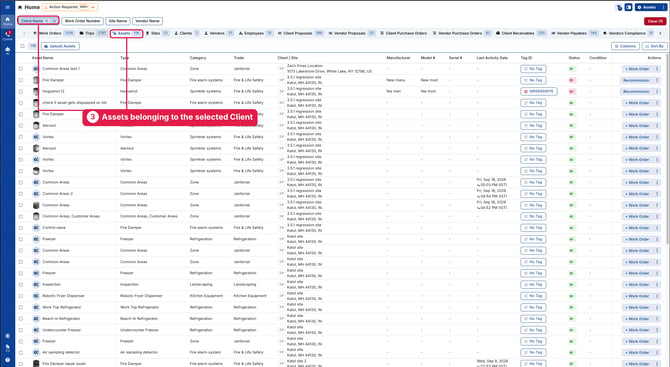Open the hamburger menu in the sidebar
670x367 pixels.
tap(7, 7)
